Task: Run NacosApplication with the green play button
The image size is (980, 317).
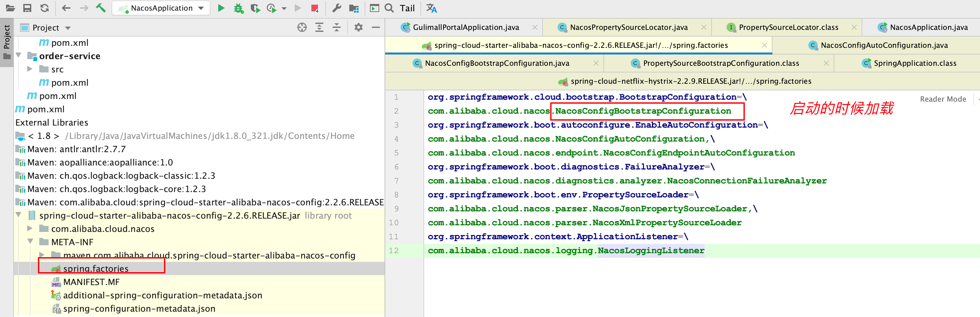Action: [221, 8]
